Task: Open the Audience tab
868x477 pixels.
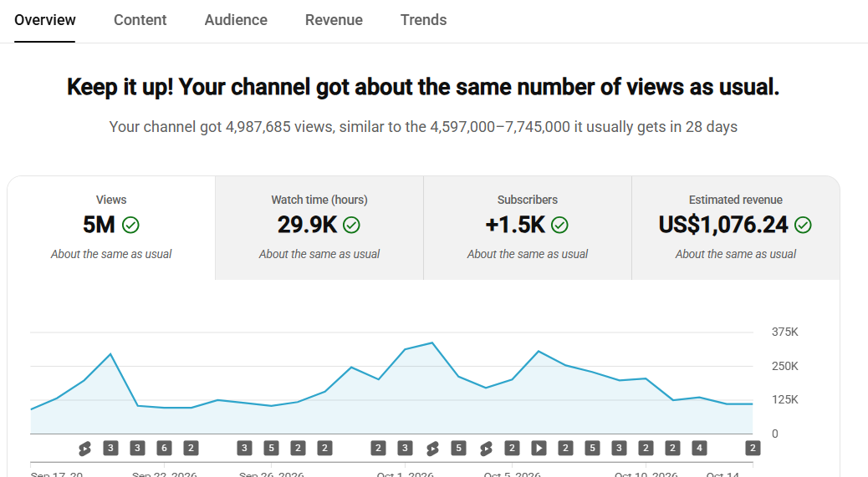Action: [x=236, y=20]
